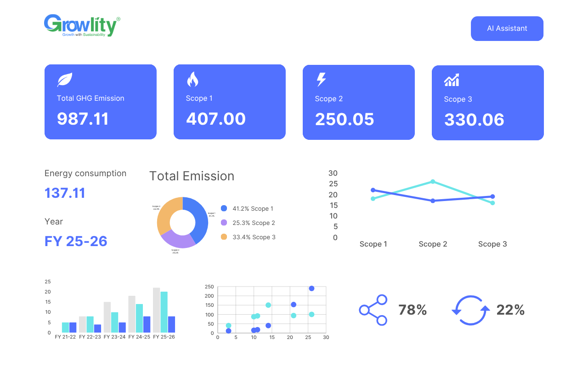Click the leaf icon on the GHG card
588x368 pixels.
65,80
